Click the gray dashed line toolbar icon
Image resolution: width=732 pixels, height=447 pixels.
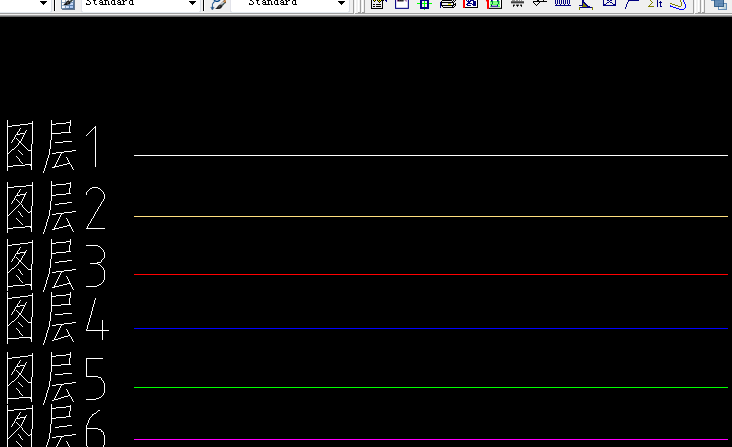(x=517, y=4)
